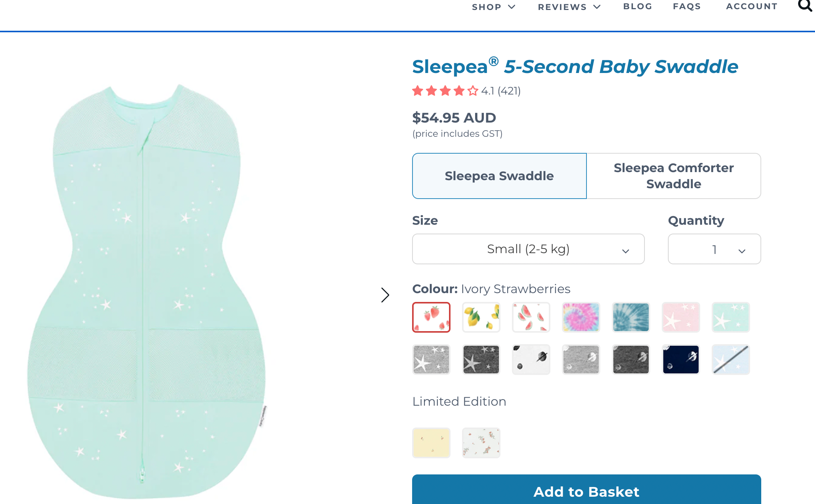Image resolution: width=815 pixels, height=504 pixels.
Task: Click the next image arrow
Action: pos(385,295)
